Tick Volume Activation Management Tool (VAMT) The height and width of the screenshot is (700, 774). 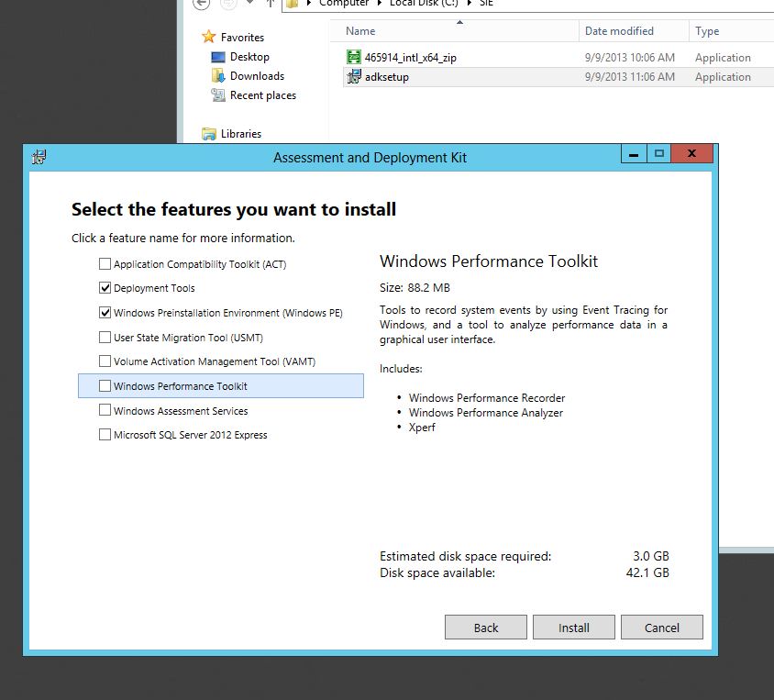click(105, 361)
